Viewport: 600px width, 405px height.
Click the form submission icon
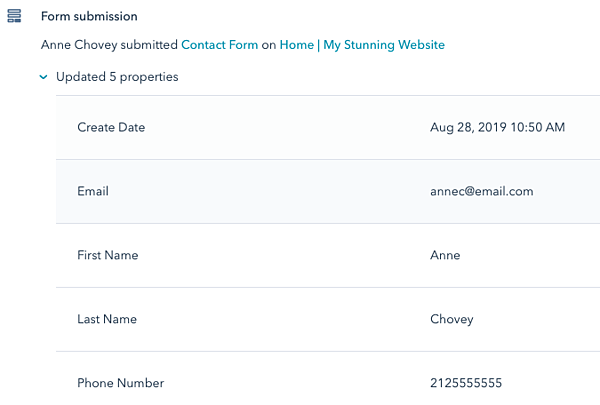(x=14, y=16)
